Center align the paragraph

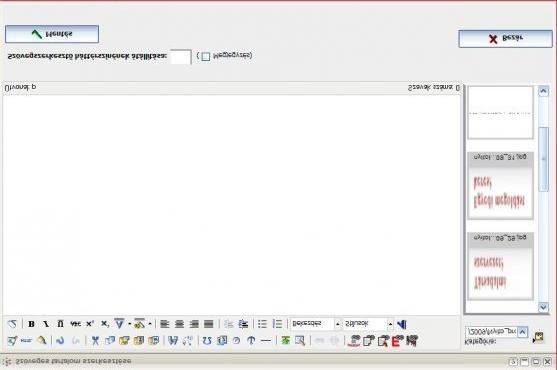179,324
